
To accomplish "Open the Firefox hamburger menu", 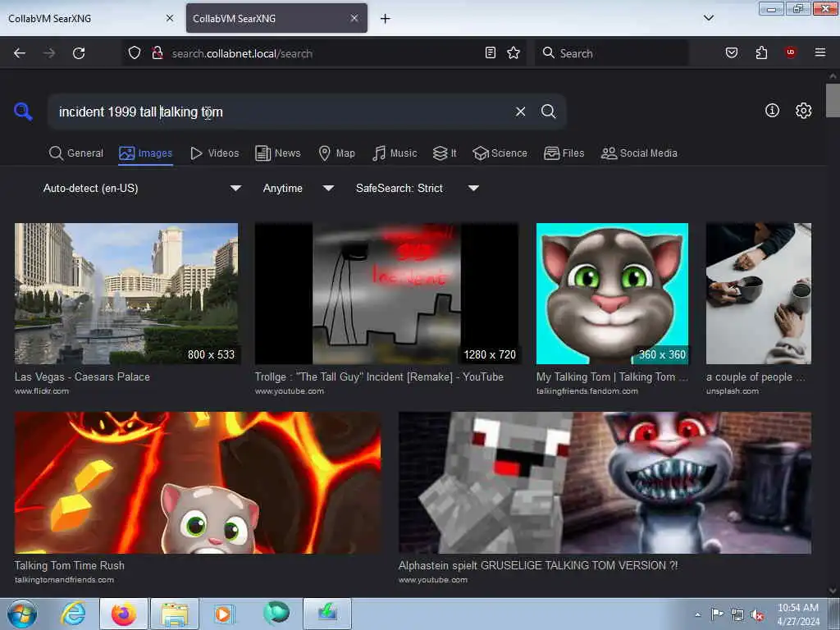I will click(819, 52).
